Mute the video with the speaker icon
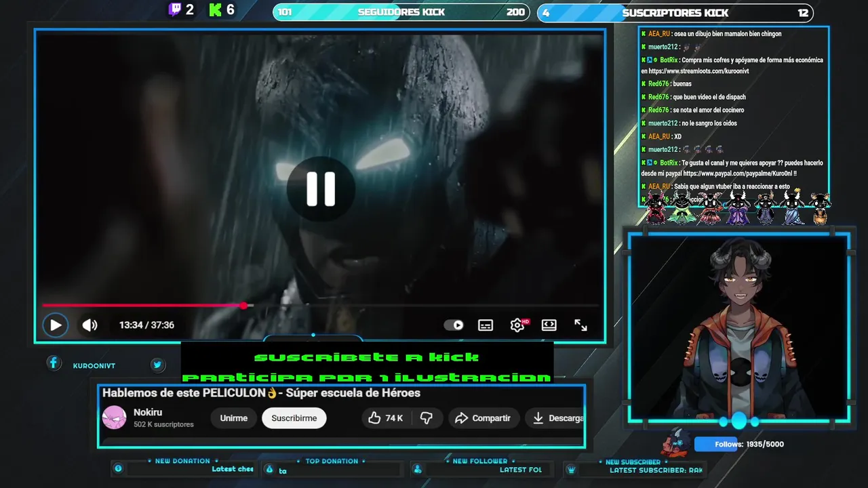The width and height of the screenshot is (868, 488). point(90,325)
